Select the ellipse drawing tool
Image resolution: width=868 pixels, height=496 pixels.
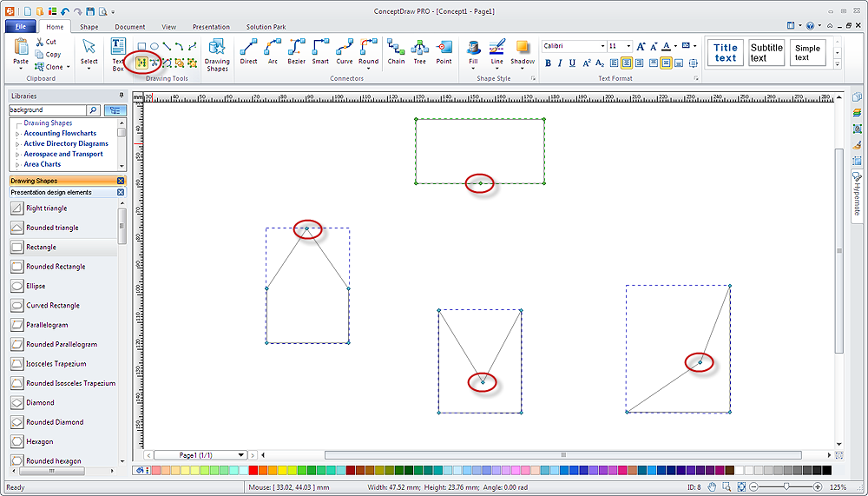(155, 47)
